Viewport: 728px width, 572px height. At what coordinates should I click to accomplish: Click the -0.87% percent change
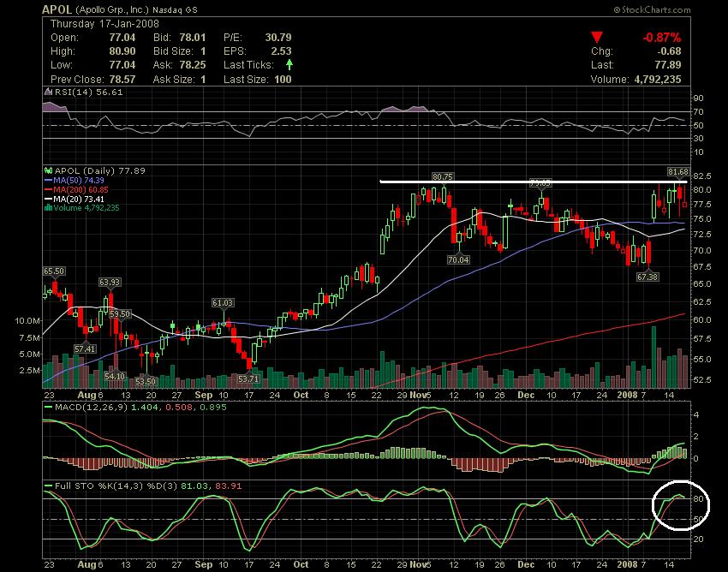tap(661, 38)
